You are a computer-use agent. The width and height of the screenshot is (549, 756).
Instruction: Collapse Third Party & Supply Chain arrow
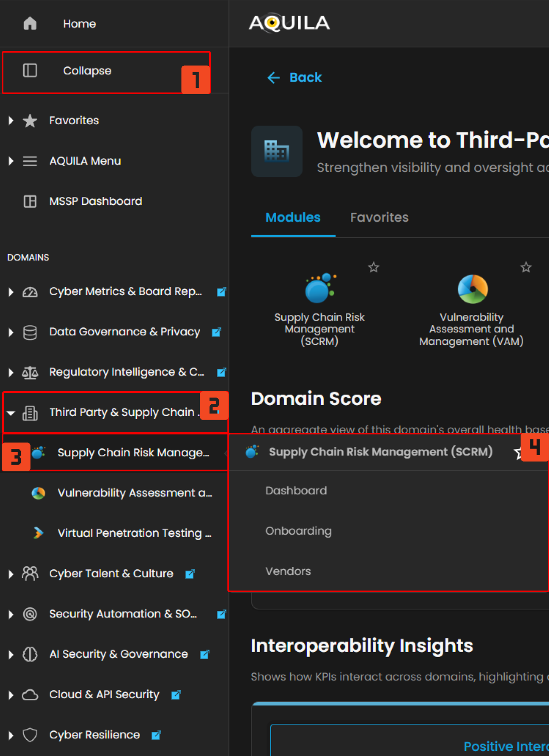coord(11,412)
